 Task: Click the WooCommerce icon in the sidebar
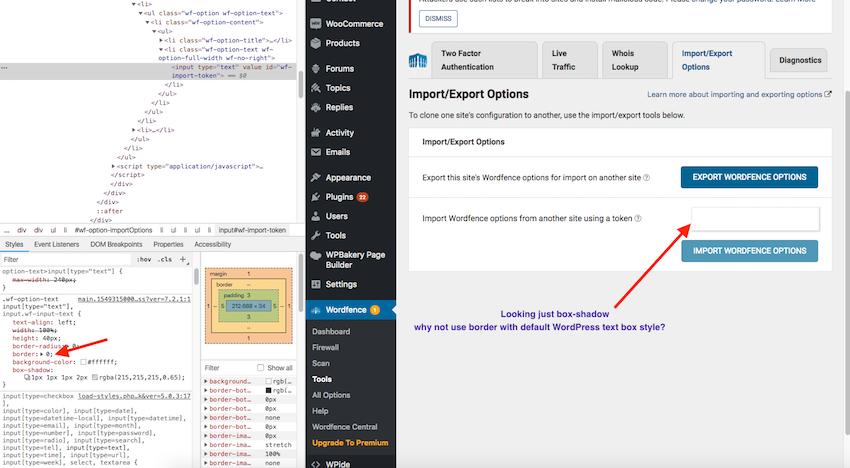pos(316,24)
